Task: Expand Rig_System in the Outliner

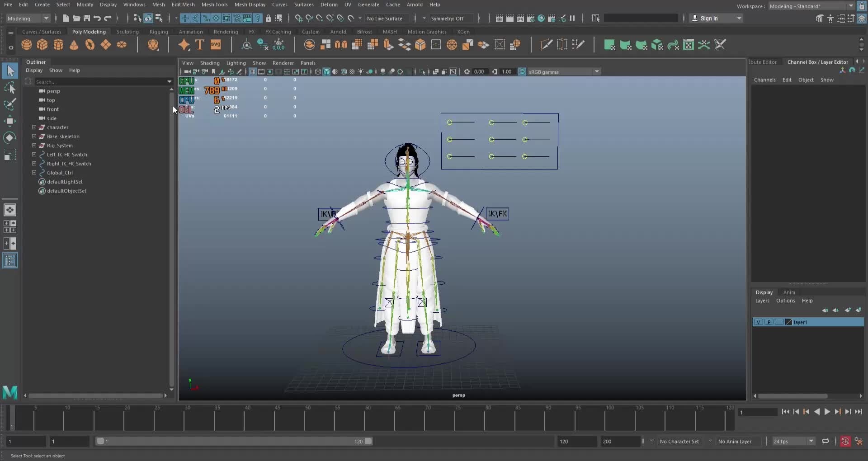Action: pos(35,146)
